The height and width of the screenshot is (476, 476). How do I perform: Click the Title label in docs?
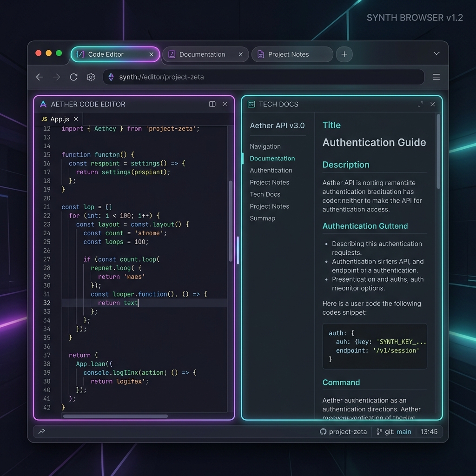[331, 125]
